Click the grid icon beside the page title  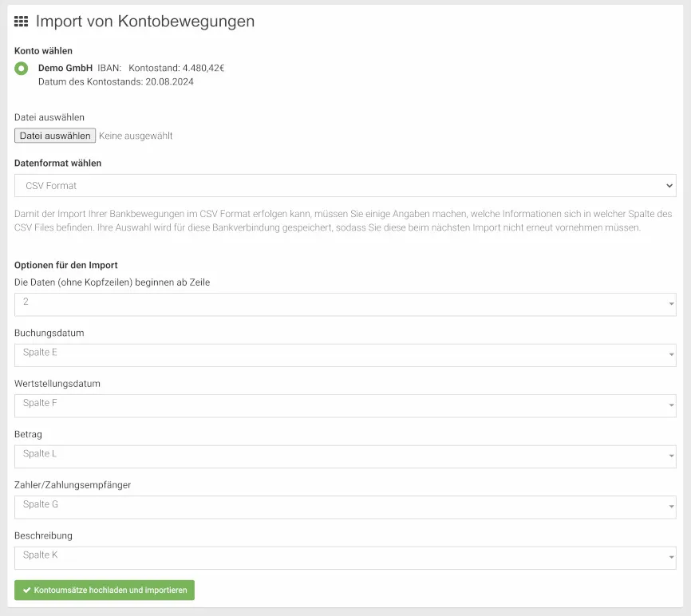tap(22, 22)
